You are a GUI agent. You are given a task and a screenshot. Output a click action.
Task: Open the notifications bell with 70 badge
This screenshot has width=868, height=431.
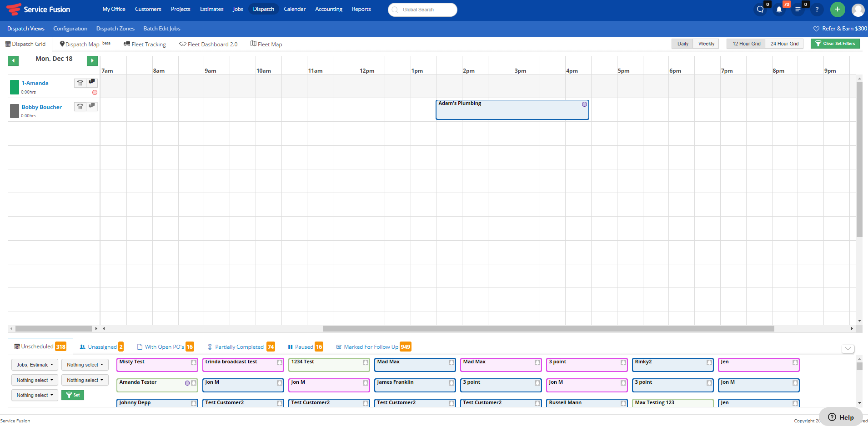click(x=779, y=10)
